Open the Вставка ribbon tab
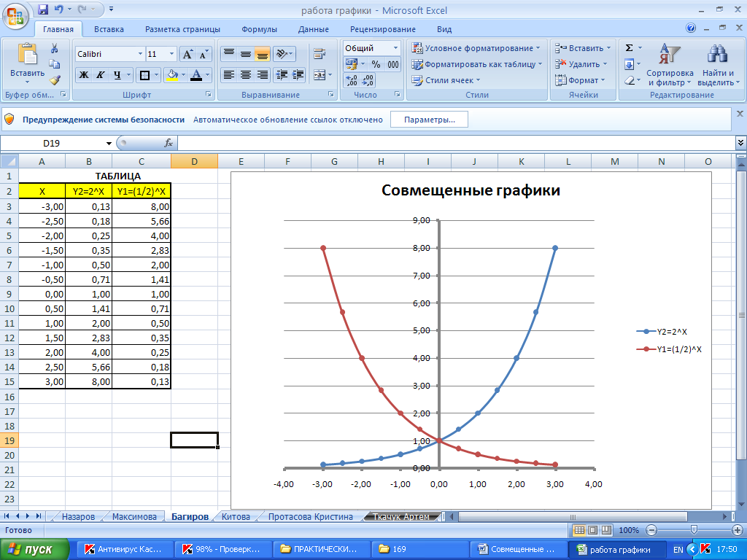Image resolution: width=747 pixels, height=560 pixels. coord(109,29)
